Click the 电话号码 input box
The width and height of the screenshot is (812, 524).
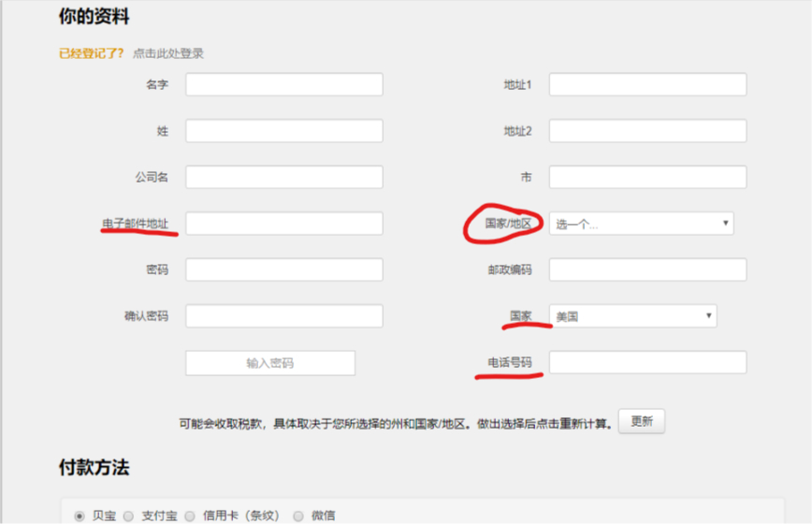tap(647, 362)
